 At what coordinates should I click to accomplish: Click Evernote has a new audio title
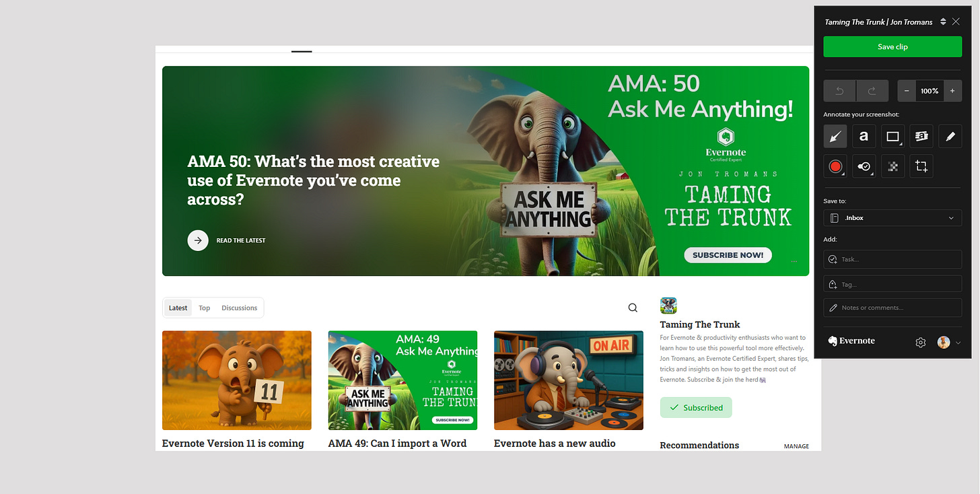(555, 444)
